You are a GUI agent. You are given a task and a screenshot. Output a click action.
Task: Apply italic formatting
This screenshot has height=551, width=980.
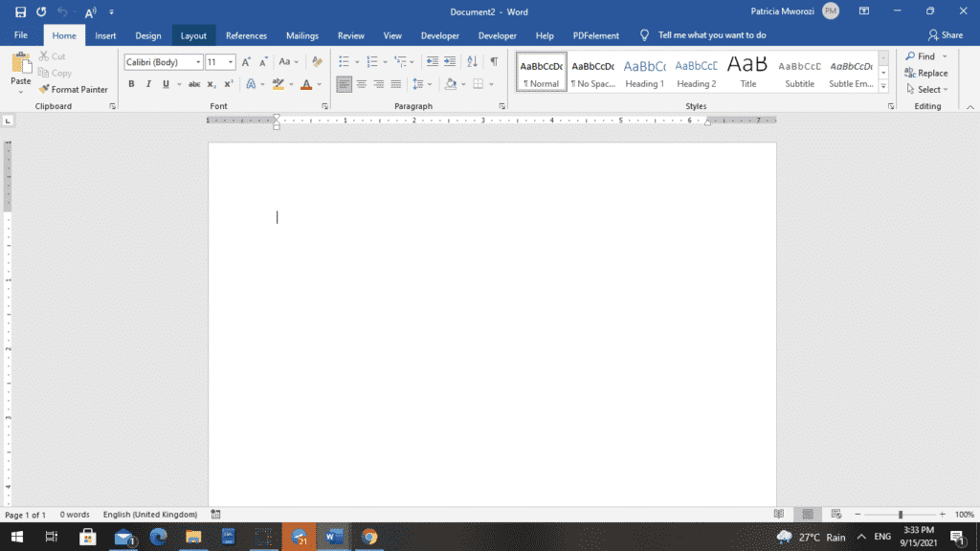click(148, 84)
